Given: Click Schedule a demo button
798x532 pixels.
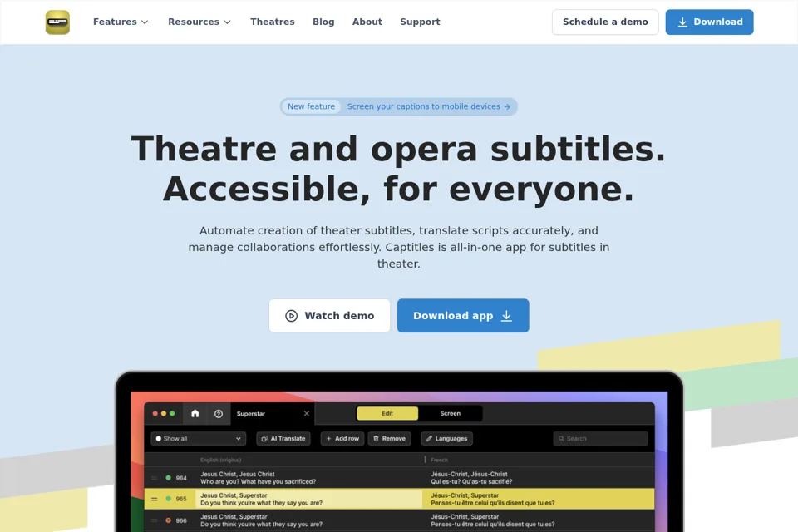Looking at the screenshot, I should point(605,22).
